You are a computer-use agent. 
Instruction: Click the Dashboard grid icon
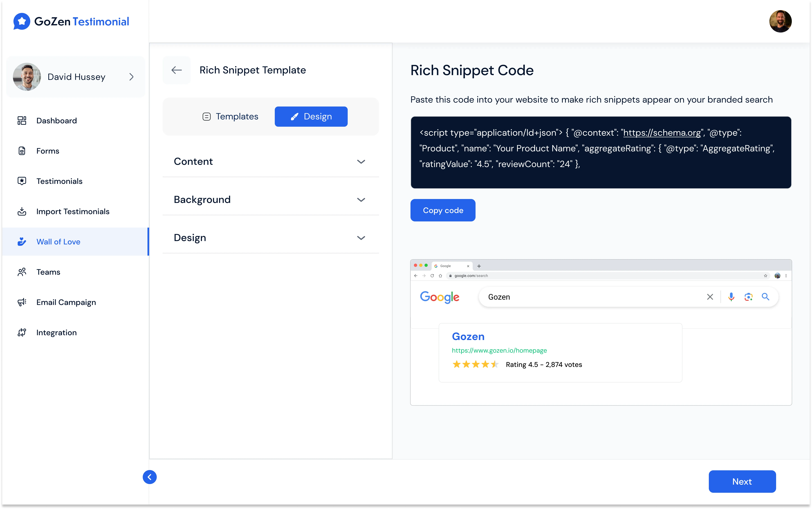(22, 121)
